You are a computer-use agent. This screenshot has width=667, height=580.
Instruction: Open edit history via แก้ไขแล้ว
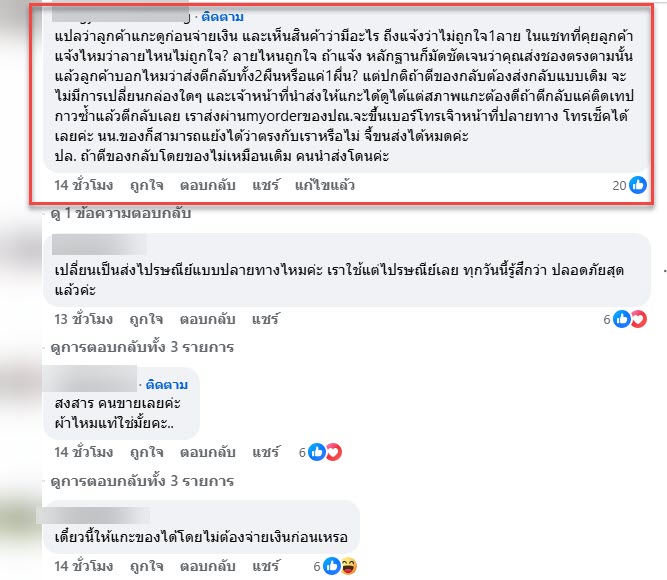tap(325, 186)
